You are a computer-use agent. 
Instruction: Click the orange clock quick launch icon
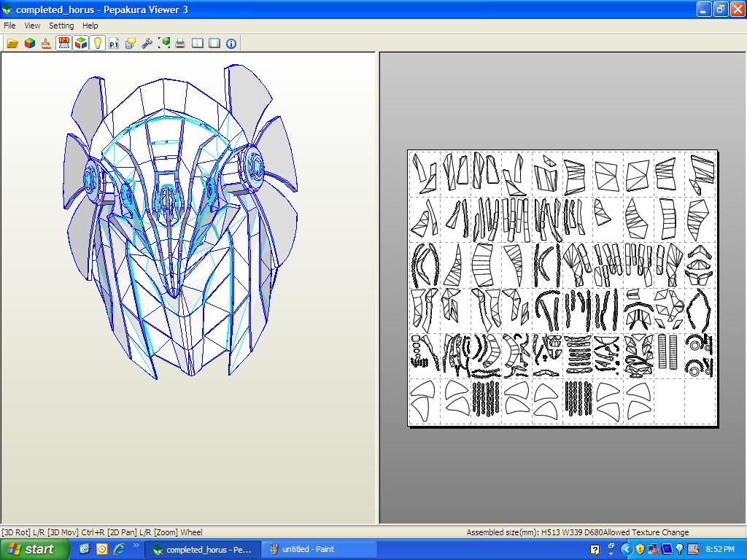point(102,550)
